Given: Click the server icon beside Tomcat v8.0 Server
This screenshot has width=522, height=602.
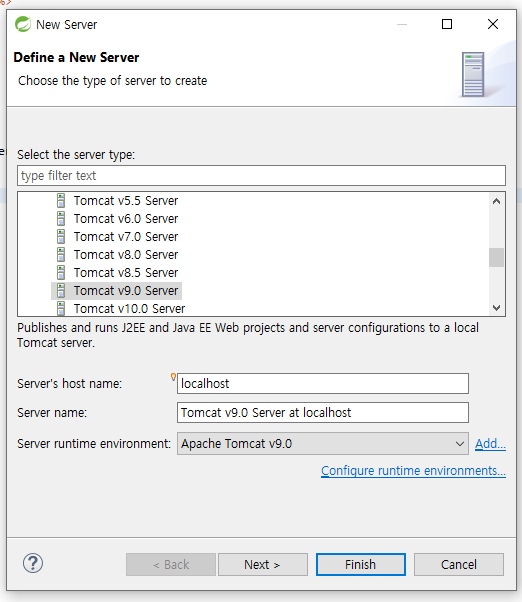Looking at the screenshot, I should point(61,255).
